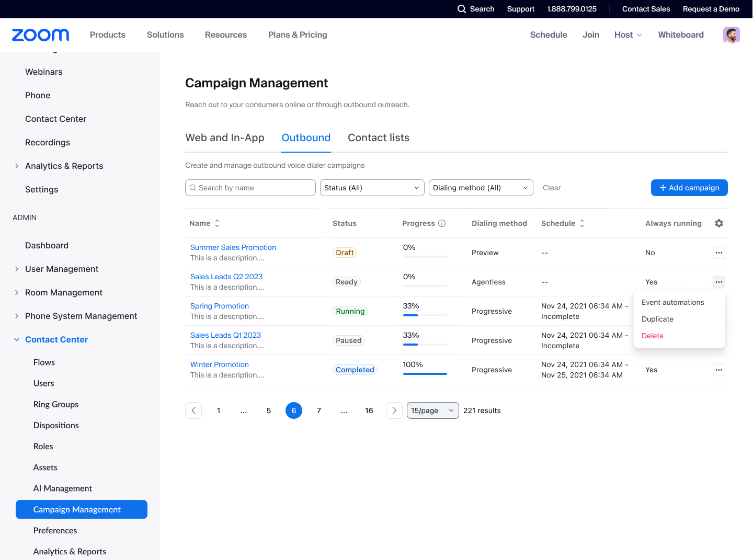Open Webinars in sidebar
This screenshot has height=560, width=753.
click(44, 72)
